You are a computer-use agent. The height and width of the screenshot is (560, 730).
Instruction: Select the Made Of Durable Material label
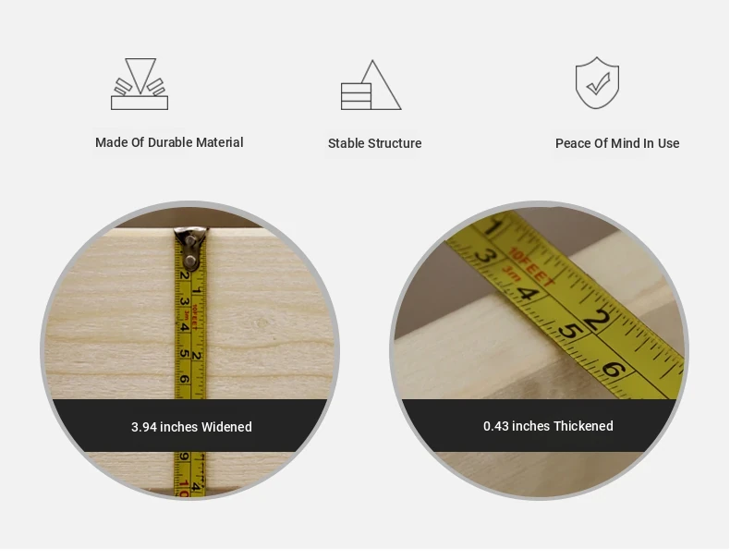pyautogui.click(x=169, y=142)
